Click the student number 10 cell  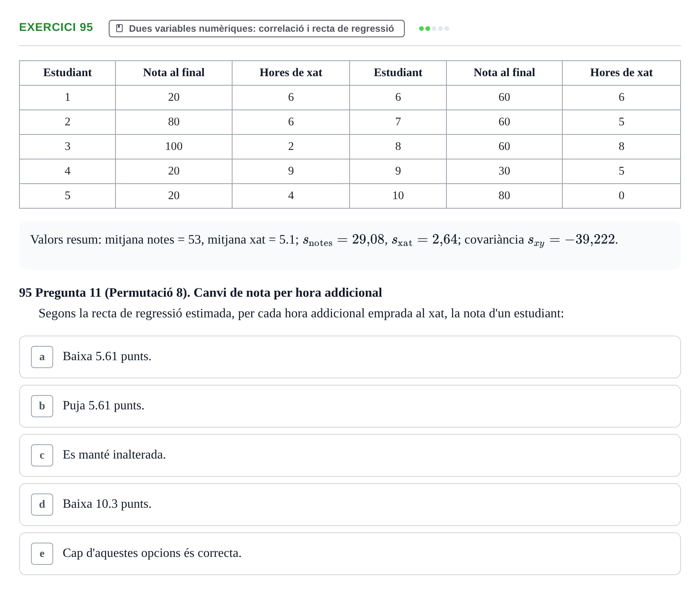click(398, 196)
